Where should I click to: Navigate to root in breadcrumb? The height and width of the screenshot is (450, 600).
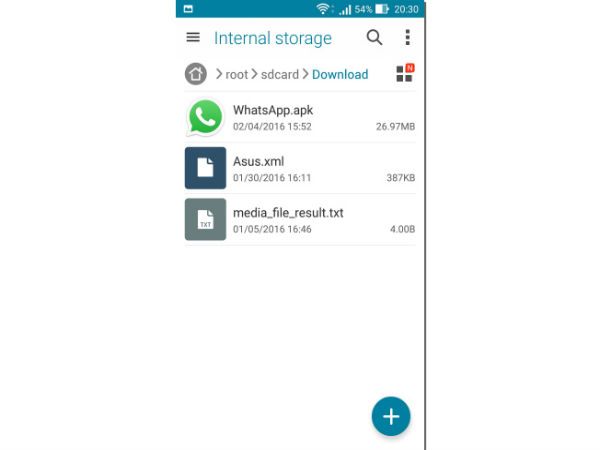click(236, 74)
